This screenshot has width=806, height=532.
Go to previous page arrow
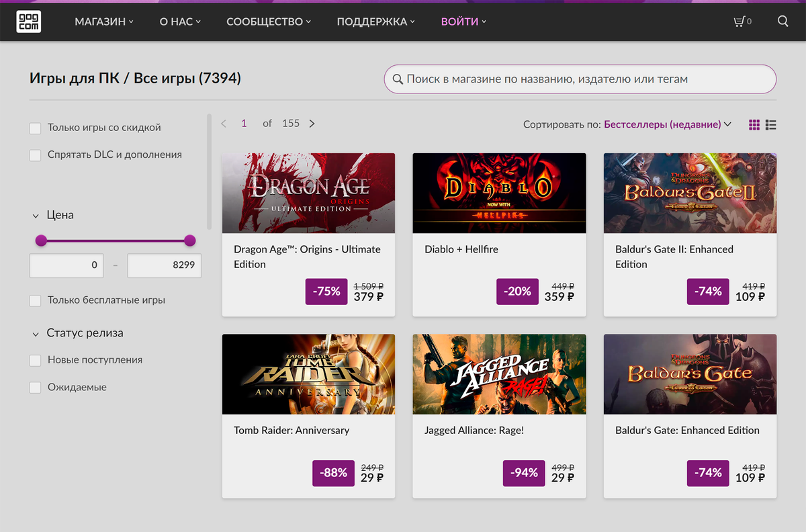[224, 124]
